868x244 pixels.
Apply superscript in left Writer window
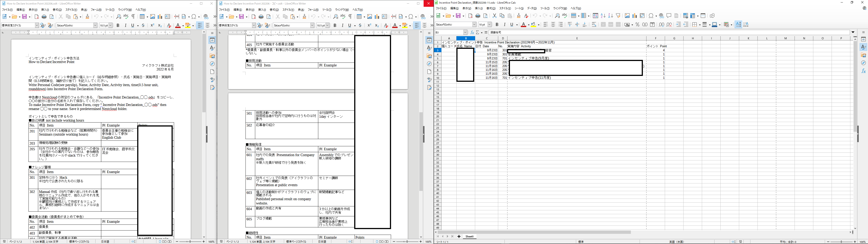[x=152, y=25]
